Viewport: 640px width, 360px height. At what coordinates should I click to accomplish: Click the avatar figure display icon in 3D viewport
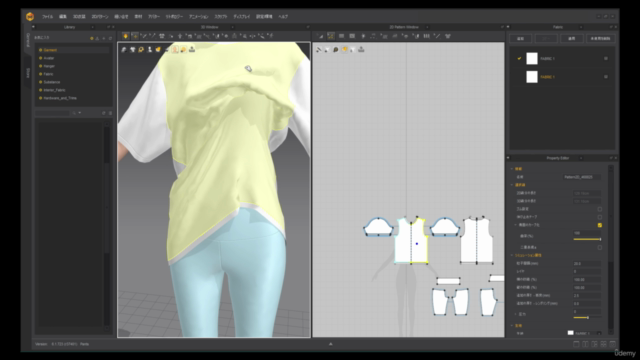tap(149, 49)
